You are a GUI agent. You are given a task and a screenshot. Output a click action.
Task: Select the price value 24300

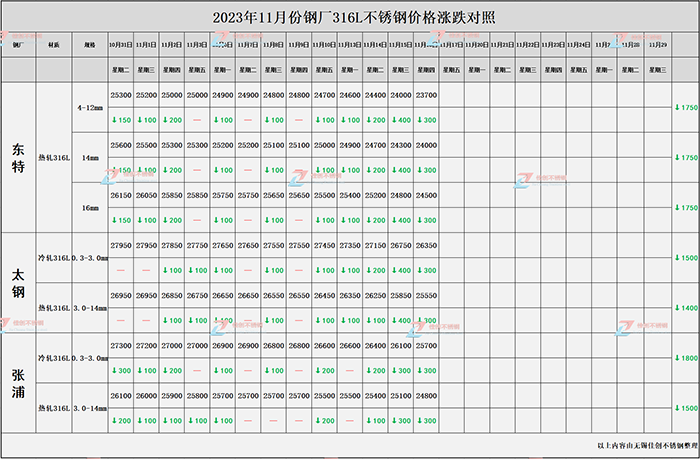tap(400, 145)
